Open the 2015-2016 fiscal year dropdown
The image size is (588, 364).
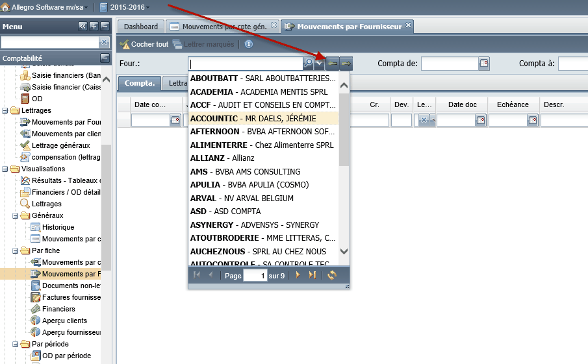point(125,7)
